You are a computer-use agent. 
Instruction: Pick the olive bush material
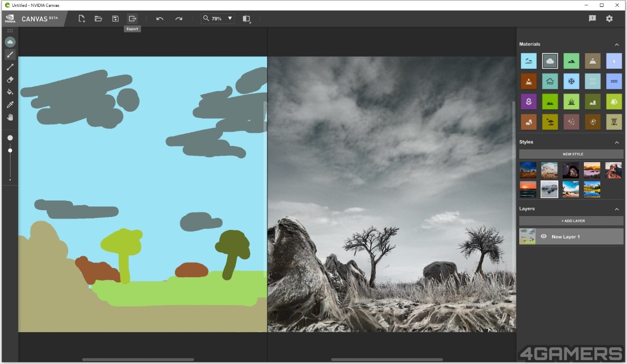click(x=593, y=101)
